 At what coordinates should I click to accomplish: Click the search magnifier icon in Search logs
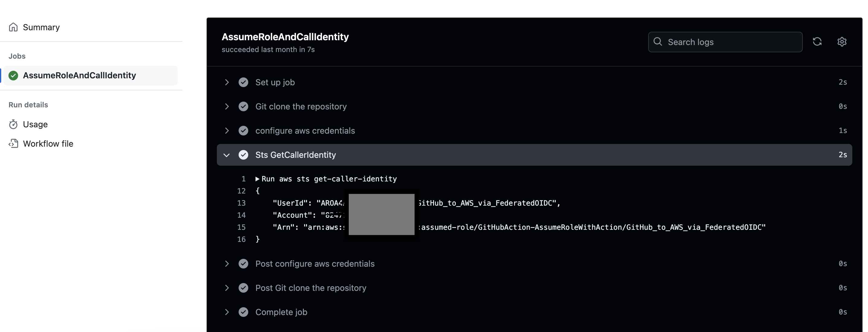pyautogui.click(x=658, y=42)
